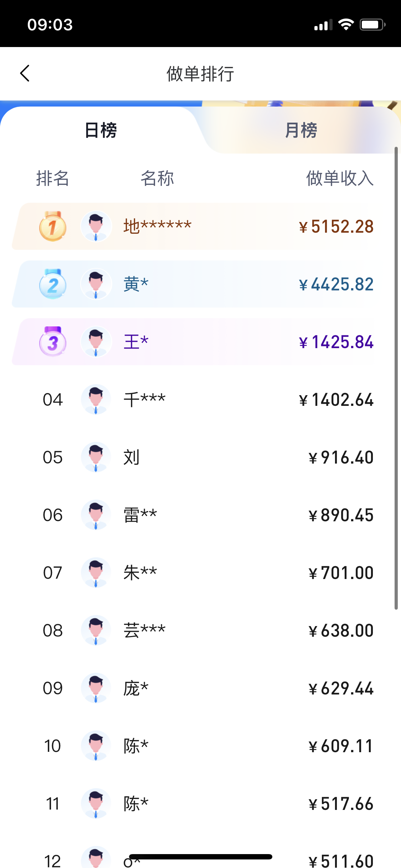This screenshot has width=401, height=868.
Task: Tap the avatar of rank 08 芸***
Action: click(96, 630)
